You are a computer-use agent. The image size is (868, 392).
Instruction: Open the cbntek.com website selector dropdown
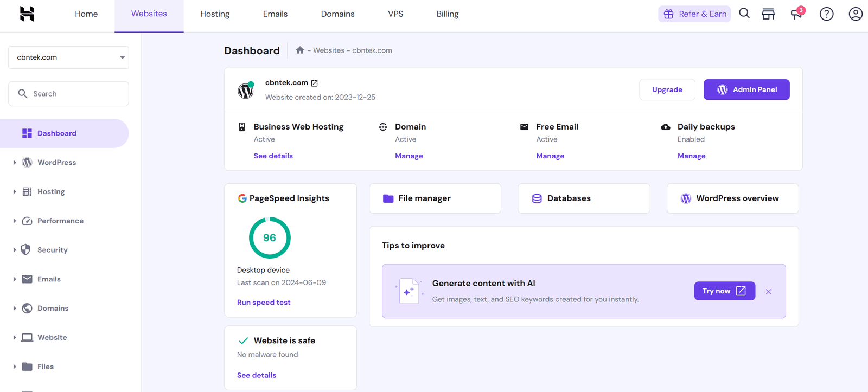point(68,57)
